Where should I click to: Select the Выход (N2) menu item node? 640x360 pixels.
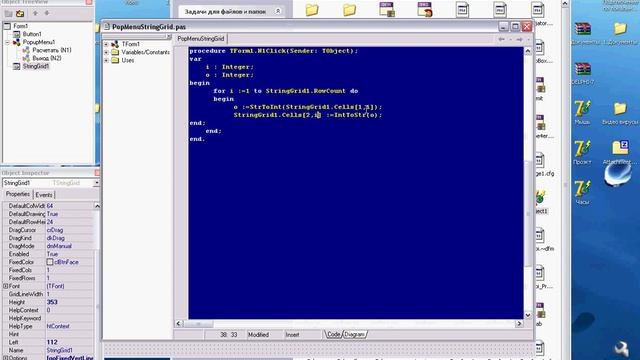point(47,58)
